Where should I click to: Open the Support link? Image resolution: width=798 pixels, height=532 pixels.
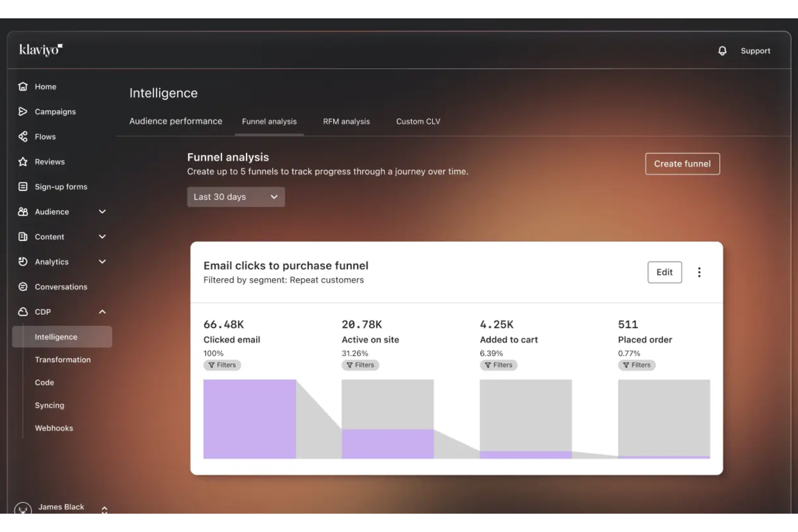[755, 51]
